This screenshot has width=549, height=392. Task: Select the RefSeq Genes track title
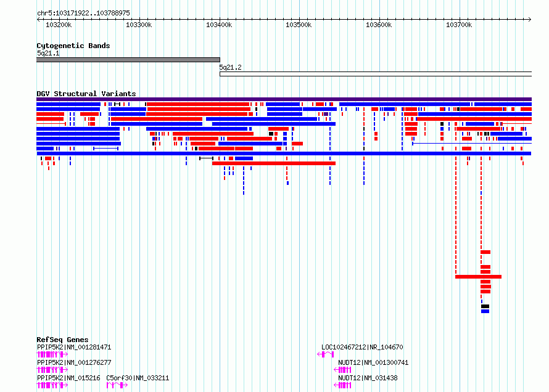pyautogui.click(x=62, y=340)
